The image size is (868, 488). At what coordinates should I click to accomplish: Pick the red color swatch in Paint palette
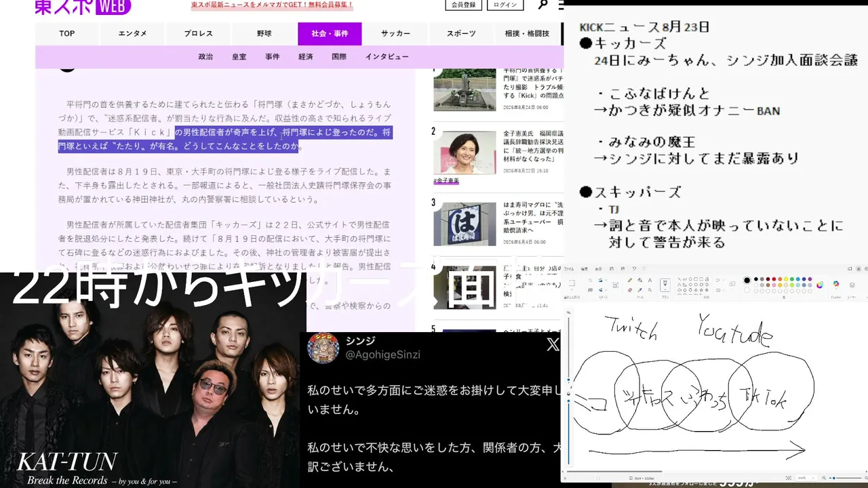(x=774, y=279)
